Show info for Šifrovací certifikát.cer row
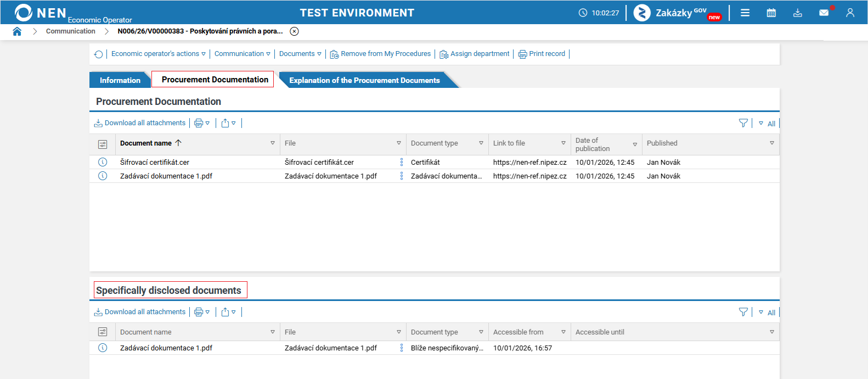 pos(103,162)
